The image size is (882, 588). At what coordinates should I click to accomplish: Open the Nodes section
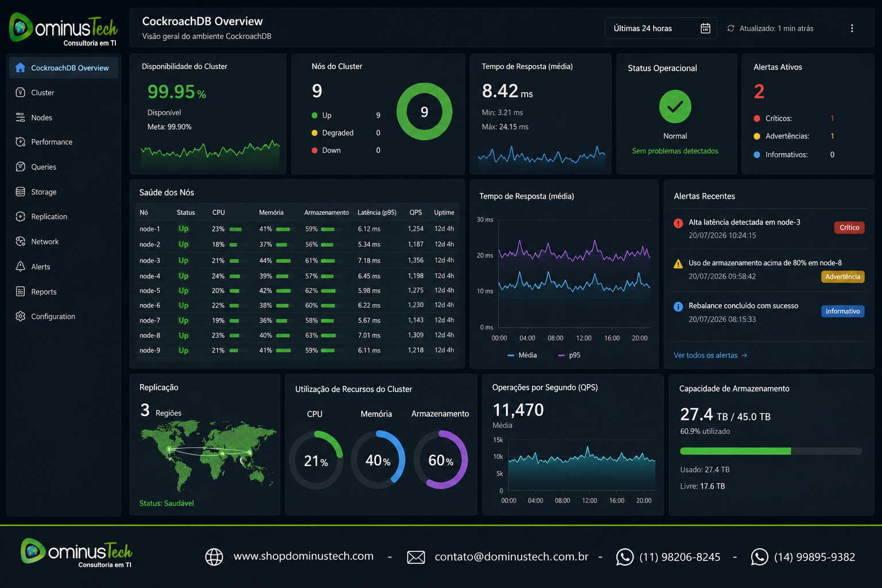[x=41, y=117]
